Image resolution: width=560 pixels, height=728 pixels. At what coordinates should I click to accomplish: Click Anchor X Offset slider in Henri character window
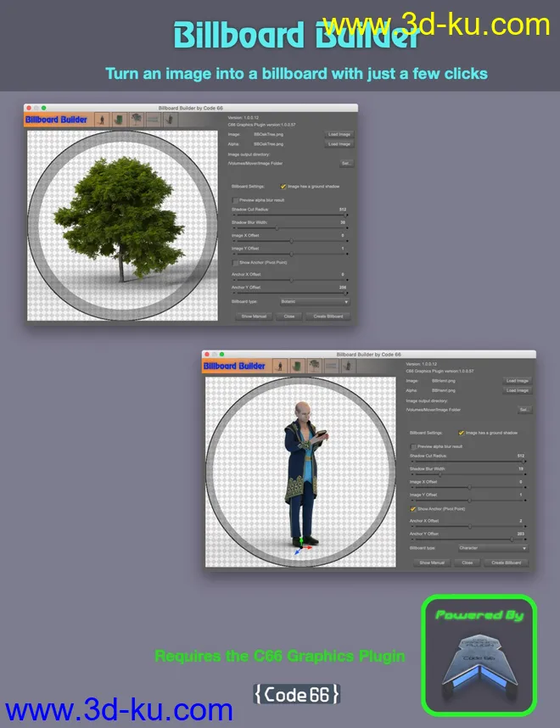pyautogui.click(x=468, y=527)
